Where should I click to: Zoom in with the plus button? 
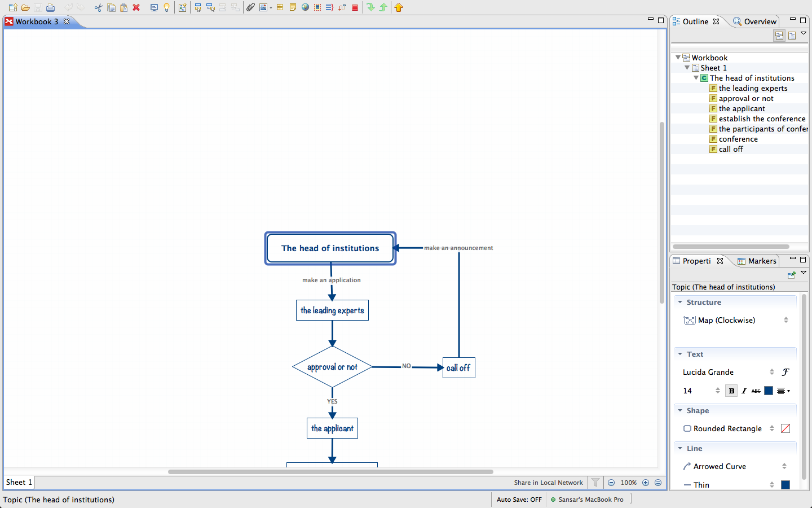[646, 483]
